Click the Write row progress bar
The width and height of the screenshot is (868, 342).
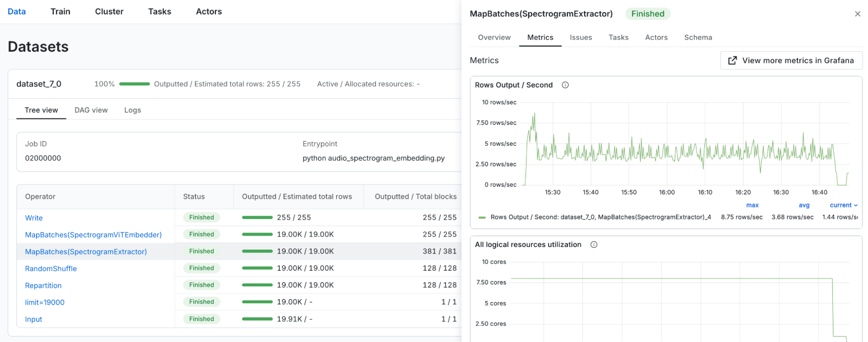(x=257, y=217)
